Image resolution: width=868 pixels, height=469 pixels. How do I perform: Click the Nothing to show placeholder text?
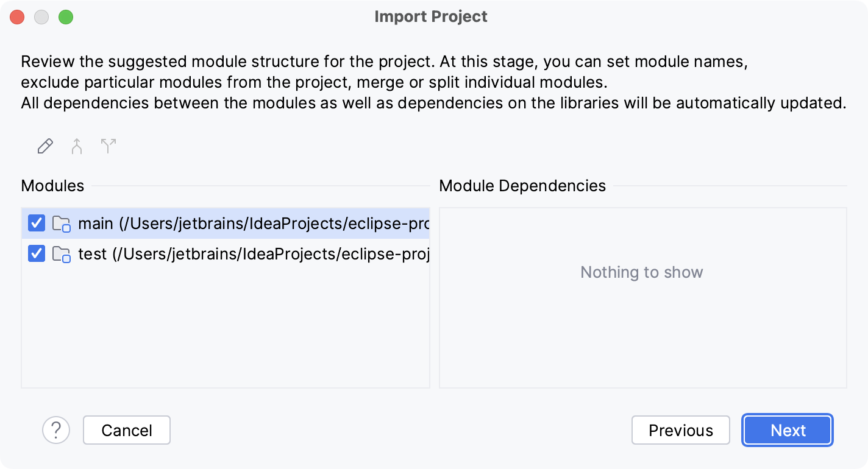[642, 272]
